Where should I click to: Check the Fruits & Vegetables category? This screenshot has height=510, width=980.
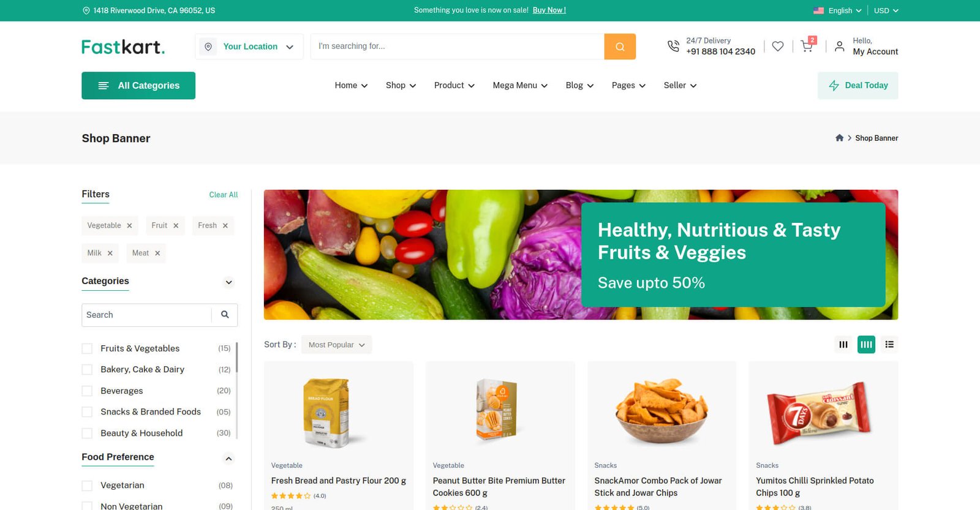pyautogui.click(x=87, y=348)
